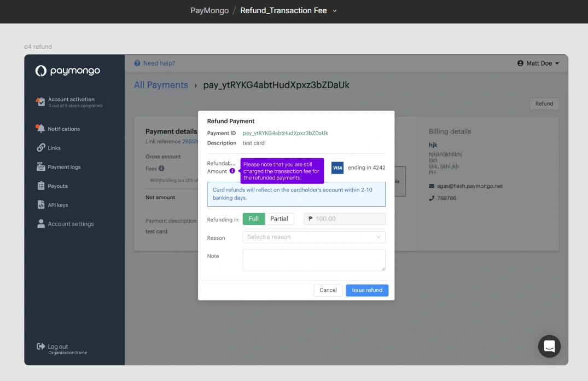This screenshot has width=588, height=381.
Task: Click the email envelope icon in Billing details
Action: (x=432, y=186)
